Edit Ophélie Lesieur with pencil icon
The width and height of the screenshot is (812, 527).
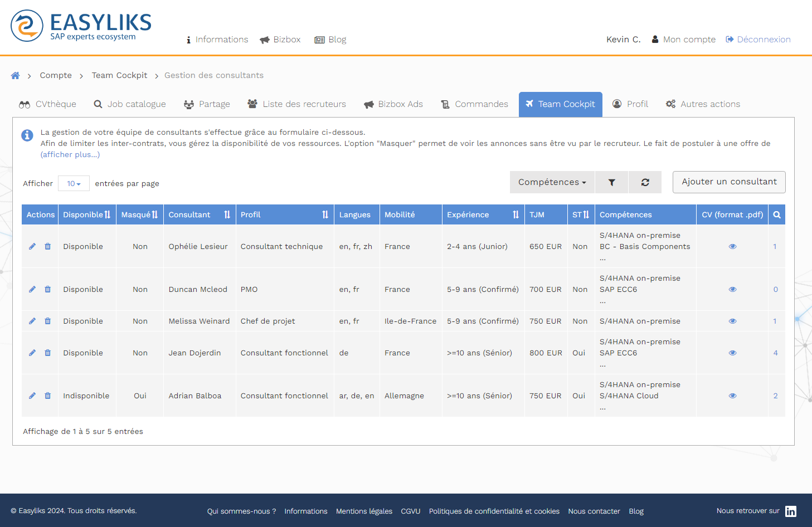[32, 246]
